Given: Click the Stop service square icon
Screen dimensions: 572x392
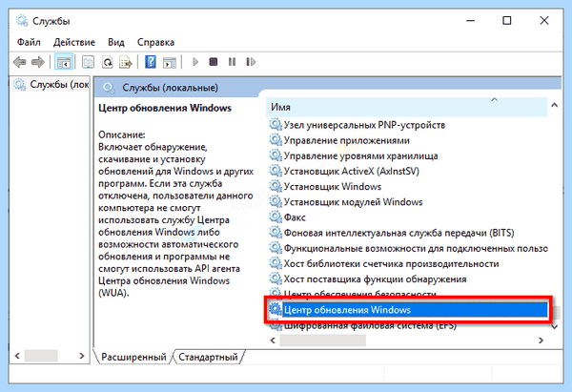Looking at the screenshot, I should 214,62.
